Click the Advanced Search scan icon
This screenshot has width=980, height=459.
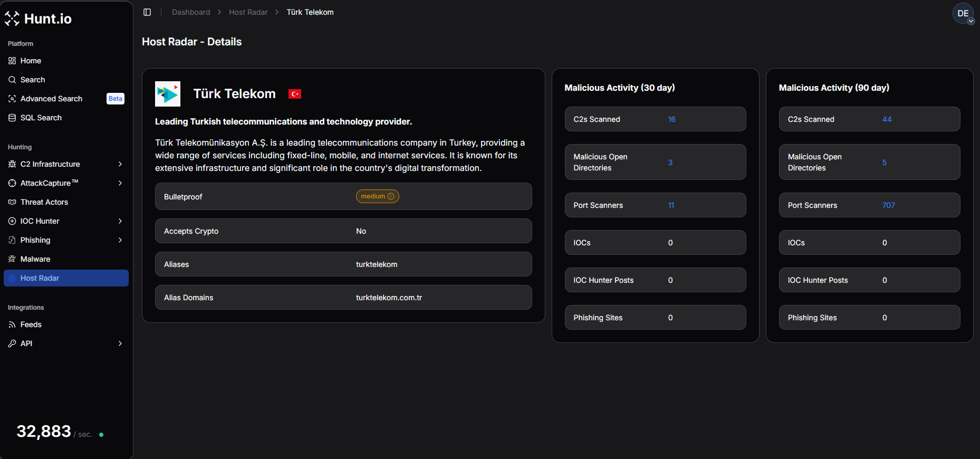point(12,99)
